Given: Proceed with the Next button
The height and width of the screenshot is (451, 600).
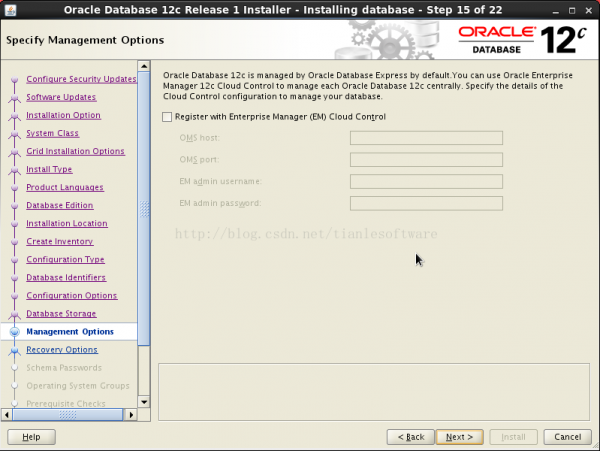Looking at the screenshot, I should click(460, 437).
